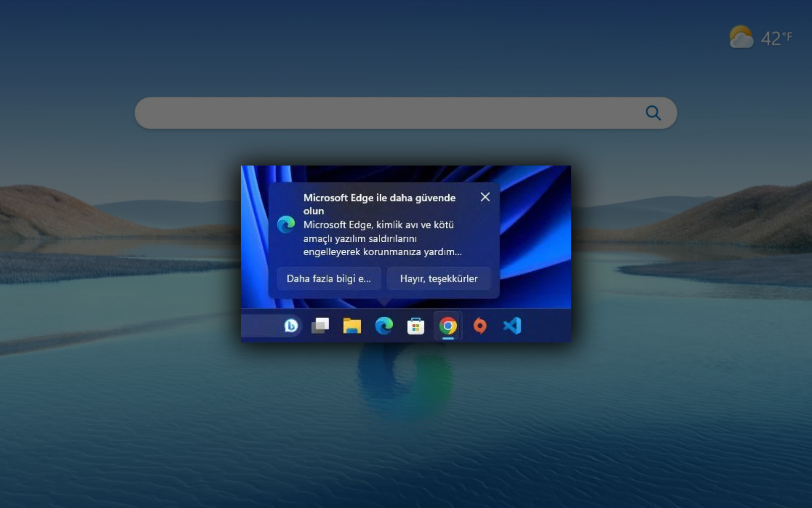Launch File Explorer from the taskbar
Screen dimensions: 812x508
click(x=352, y=326)
